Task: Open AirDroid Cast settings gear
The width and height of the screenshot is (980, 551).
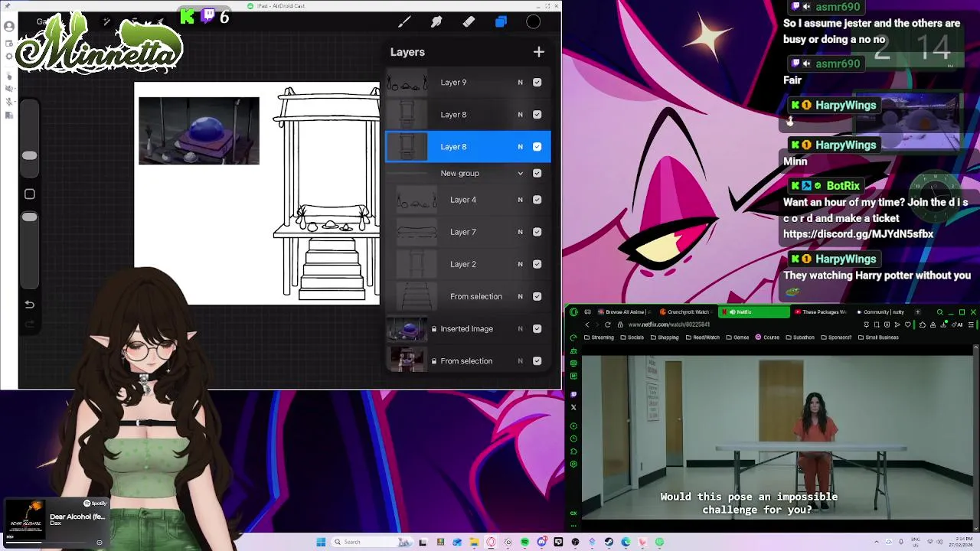Action: (9, 57)
